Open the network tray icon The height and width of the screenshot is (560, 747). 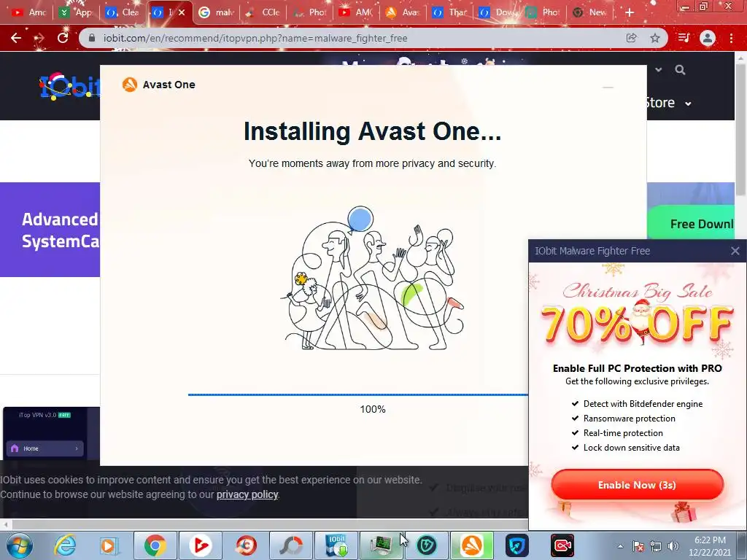pos(656,546)
